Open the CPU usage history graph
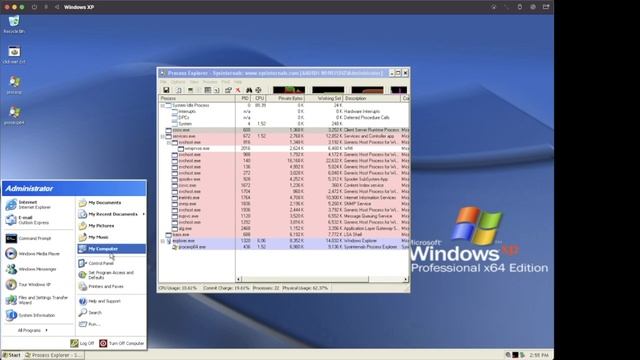Image resolution: width=640 pixels, height=360 pixels. pos(289,90)
